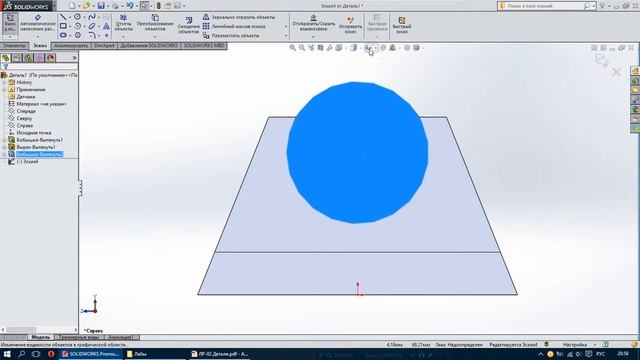Select the Corner Rectangle sketch tool
640x360 pixels.
pyautogui.click(x=63, y=26)
